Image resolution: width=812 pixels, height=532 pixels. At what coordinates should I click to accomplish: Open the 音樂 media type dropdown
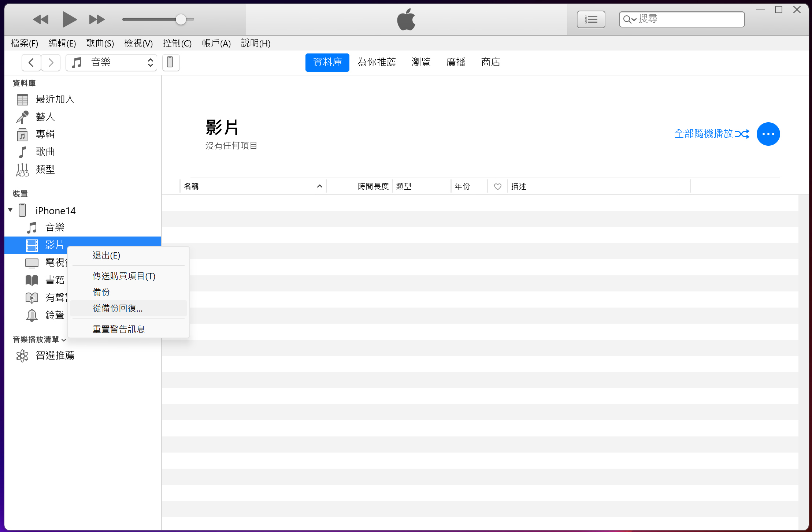(111, 62)
